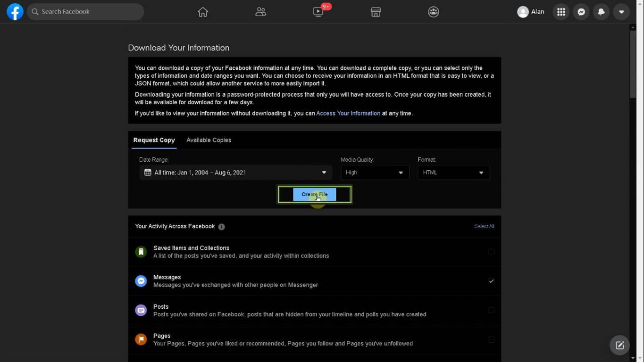Screen dimensions: 644x362
Task: Click the Pages row flag icon
Action: [141, 339]
